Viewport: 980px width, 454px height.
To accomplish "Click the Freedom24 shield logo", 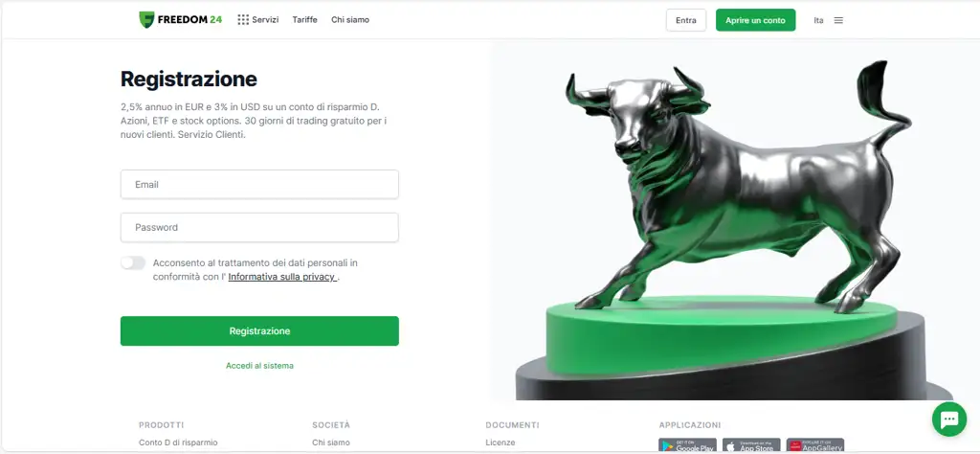I will [x=146, y=20].
